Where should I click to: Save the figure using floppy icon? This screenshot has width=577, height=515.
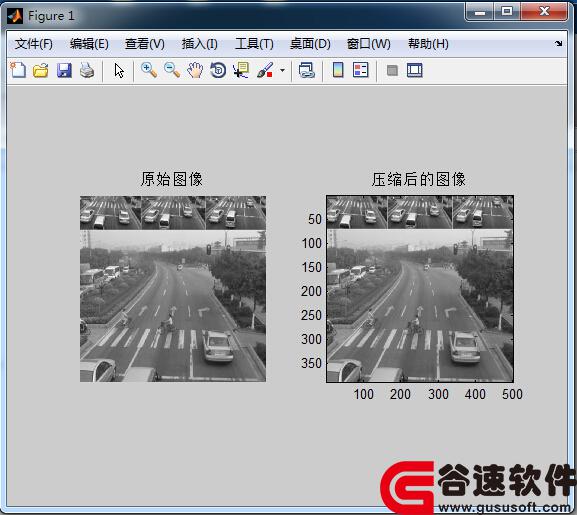tap(64, 70)
